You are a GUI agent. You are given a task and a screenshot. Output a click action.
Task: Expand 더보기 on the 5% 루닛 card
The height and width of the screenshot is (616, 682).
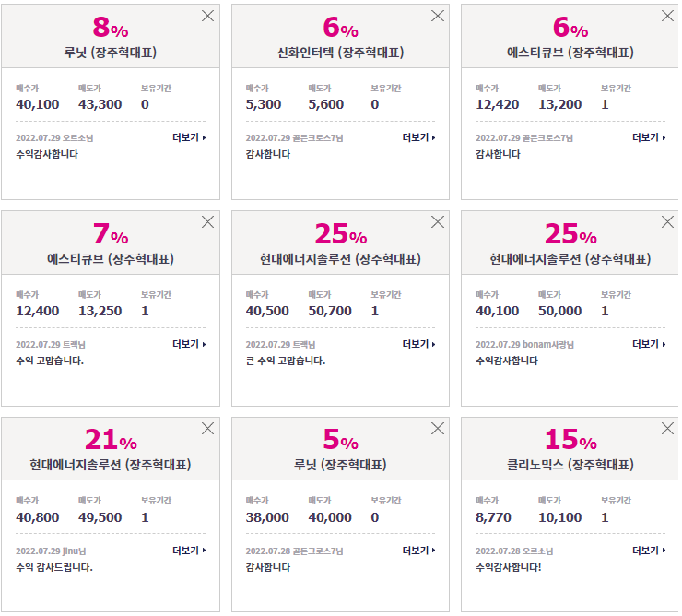(x=418, y=551)
